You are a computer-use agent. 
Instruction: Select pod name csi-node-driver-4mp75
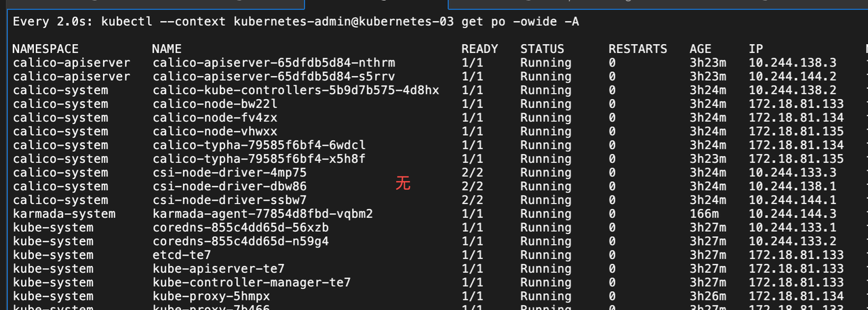[x=229, y=172]
